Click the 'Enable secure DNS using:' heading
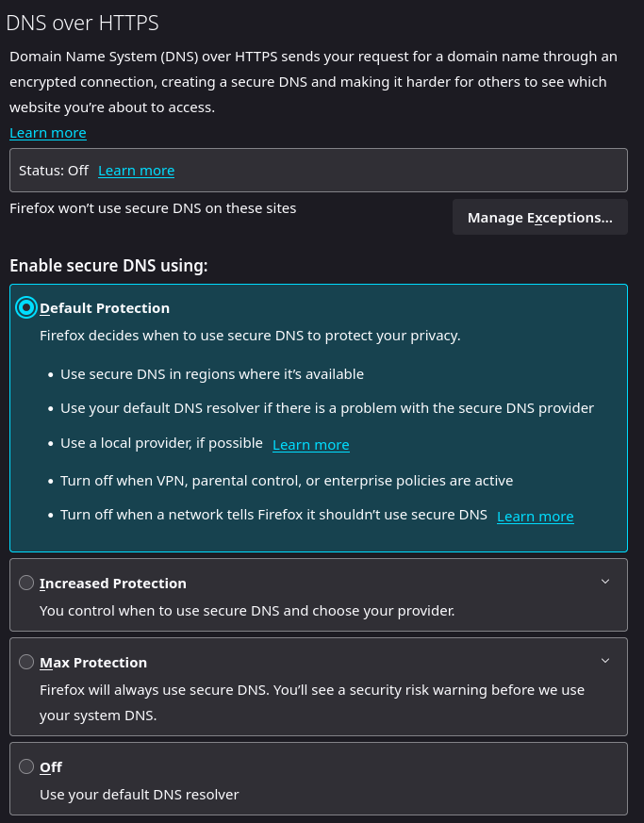This screenshot has width=644, height=823. coord(108,266)
